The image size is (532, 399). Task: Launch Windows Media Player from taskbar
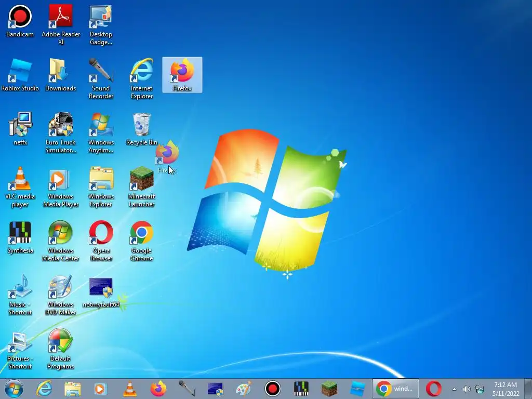tap(100, 389)
